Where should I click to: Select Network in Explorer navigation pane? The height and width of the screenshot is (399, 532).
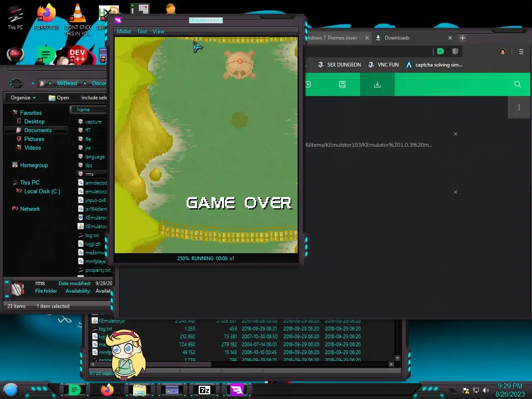click(30, 209)
